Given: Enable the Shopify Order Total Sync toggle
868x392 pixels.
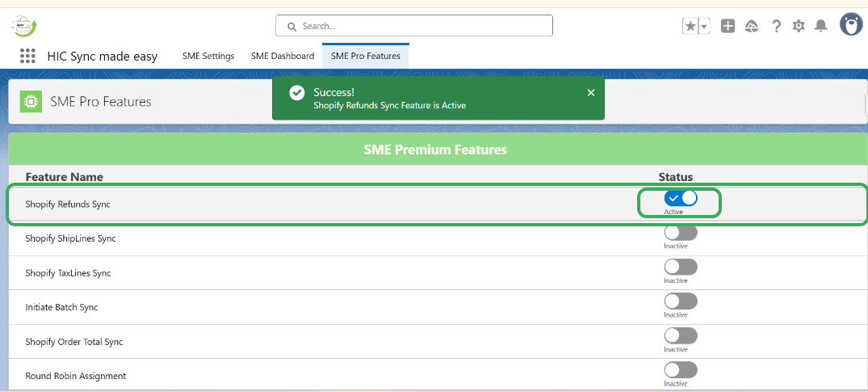Looking at the screenshot, I should [x=680, y=335].
